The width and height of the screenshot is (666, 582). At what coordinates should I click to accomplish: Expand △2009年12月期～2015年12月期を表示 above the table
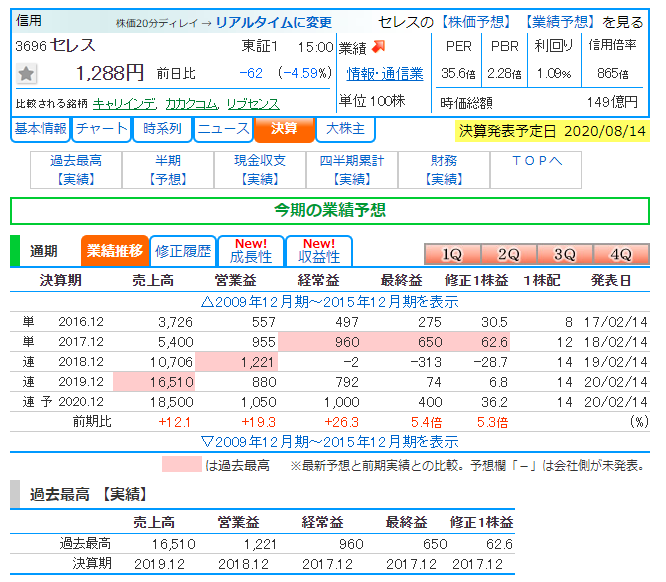[330, 302]
